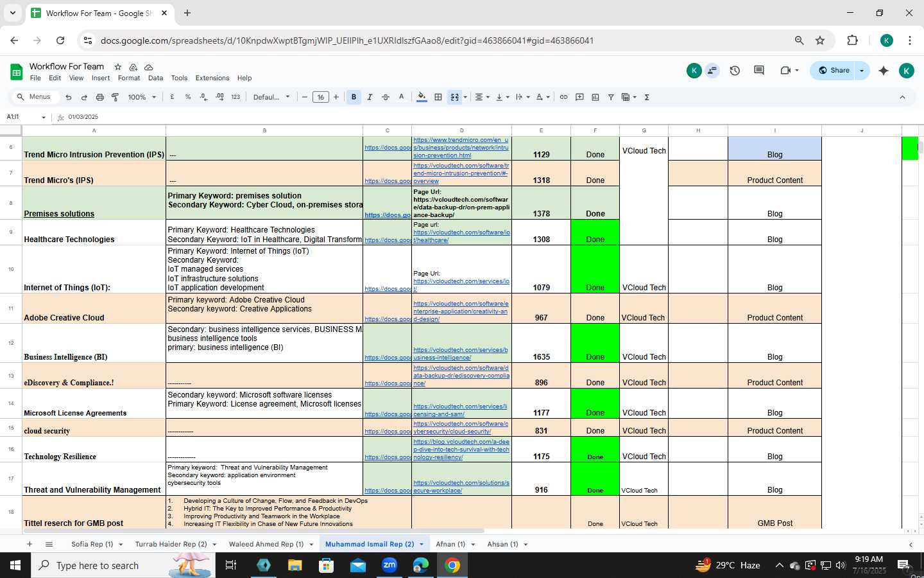Open Adobe Creative Cloud docs link

[388, 319]
